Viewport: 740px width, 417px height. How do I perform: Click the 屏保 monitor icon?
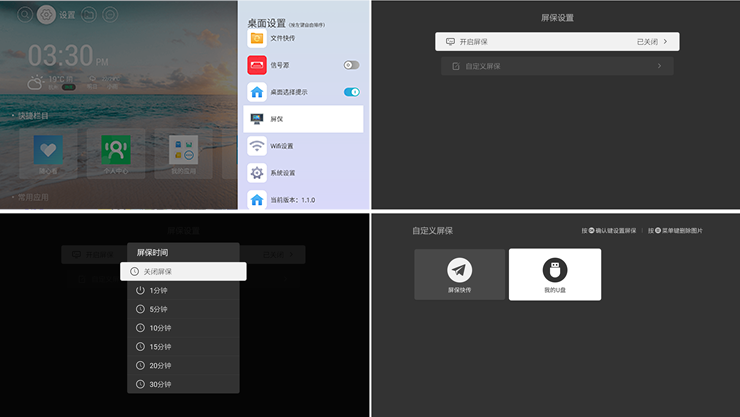(257, 119)
